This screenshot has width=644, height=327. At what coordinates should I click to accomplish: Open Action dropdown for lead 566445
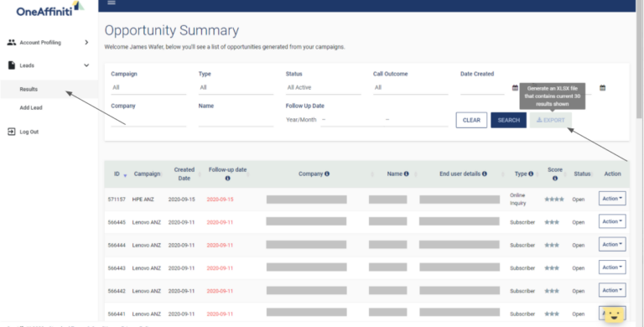pyautogui.click(x=612, y=221)
